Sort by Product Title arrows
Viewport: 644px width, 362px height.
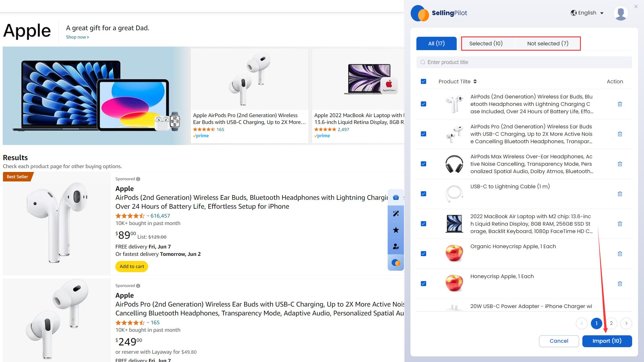[475, 82]
